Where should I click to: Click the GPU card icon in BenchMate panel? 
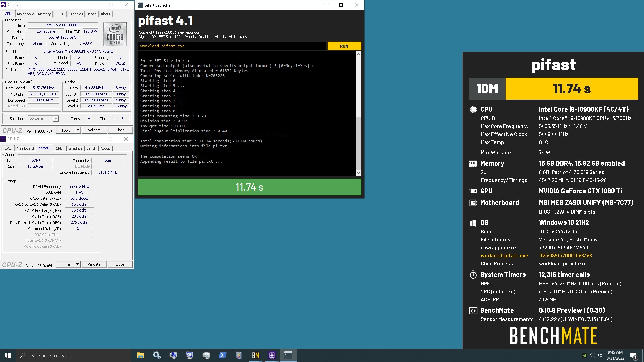473,191
